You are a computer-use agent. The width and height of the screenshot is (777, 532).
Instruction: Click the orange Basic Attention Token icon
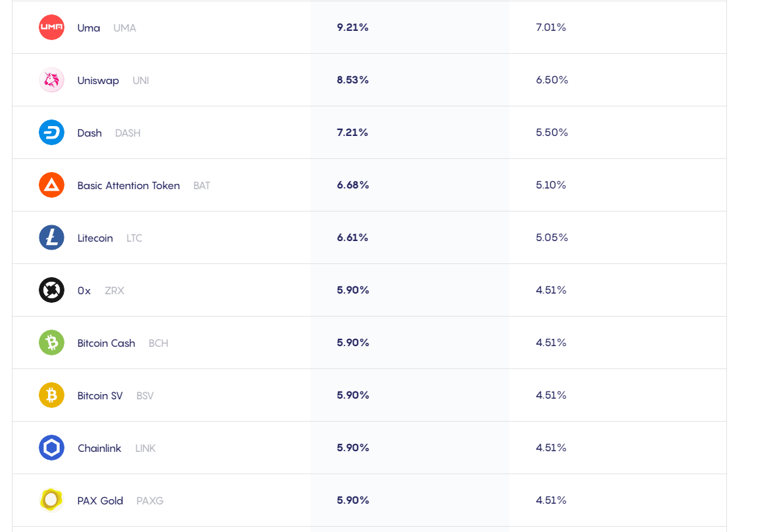51,185
